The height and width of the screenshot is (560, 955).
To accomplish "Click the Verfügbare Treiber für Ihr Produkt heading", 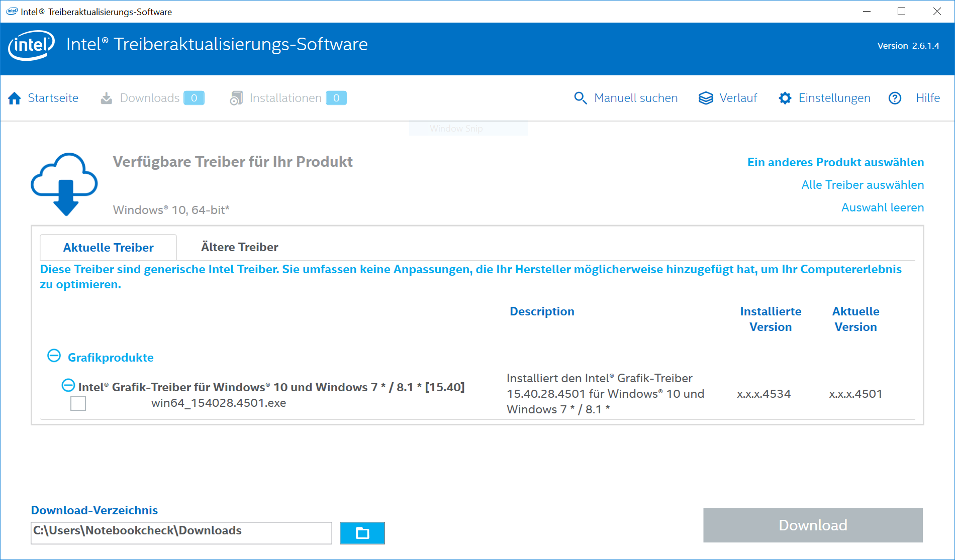I will click(x=233, y=162).
